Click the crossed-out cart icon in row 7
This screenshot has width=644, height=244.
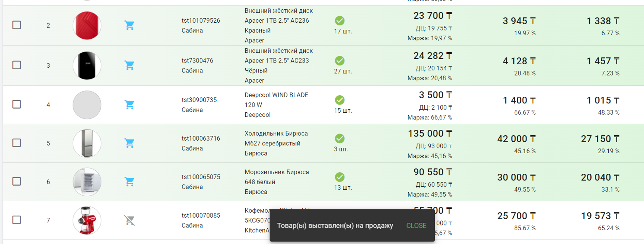[129, 220]
